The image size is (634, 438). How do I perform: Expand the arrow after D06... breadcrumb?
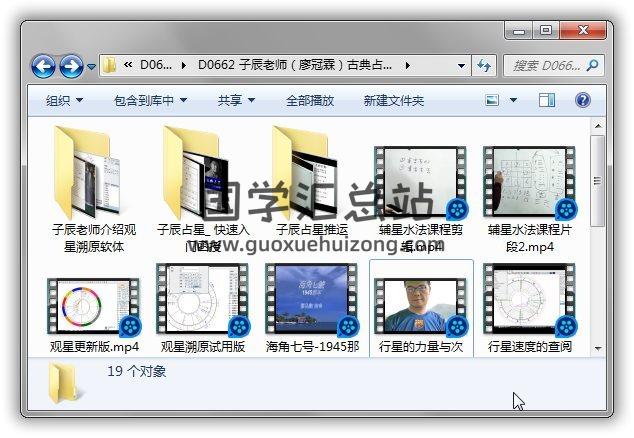184,65
